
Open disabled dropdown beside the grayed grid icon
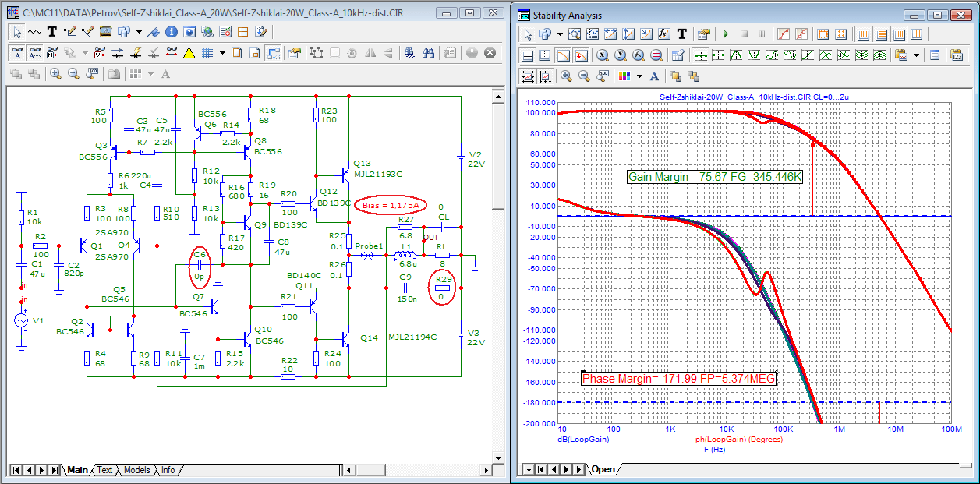[x=150, y=74]
